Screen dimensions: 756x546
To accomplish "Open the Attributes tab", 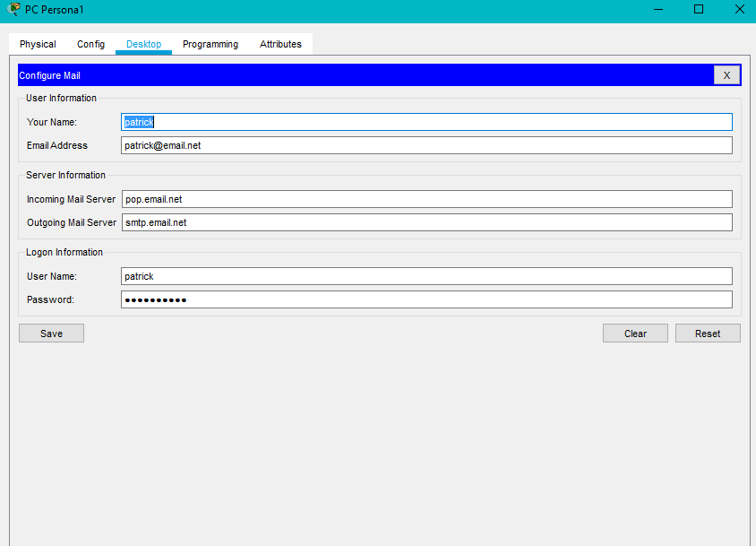I will [280, 44].
